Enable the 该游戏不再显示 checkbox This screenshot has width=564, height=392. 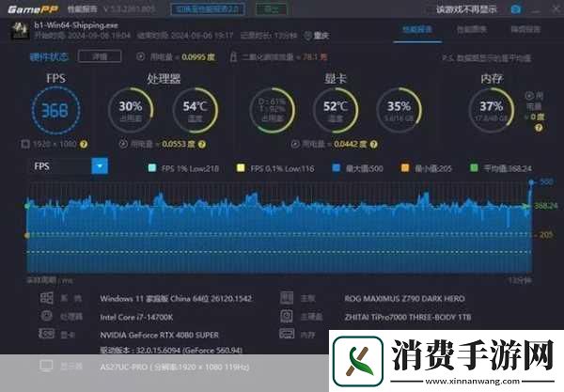coord(429,9)
